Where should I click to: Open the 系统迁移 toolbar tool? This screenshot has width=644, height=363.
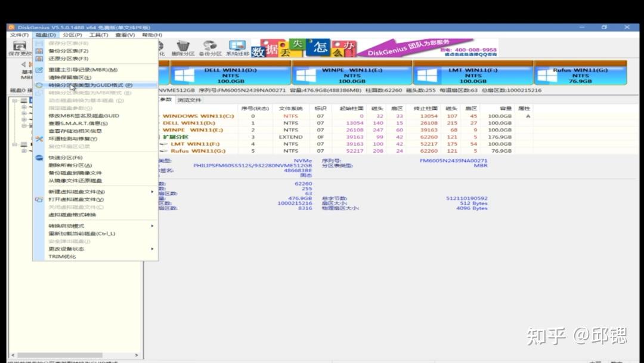point(237,48)
